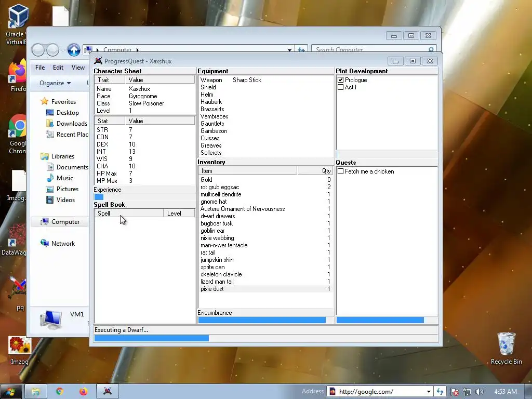Select Computer in navigation pane
The image size is (532, 399).
[65, 221]
